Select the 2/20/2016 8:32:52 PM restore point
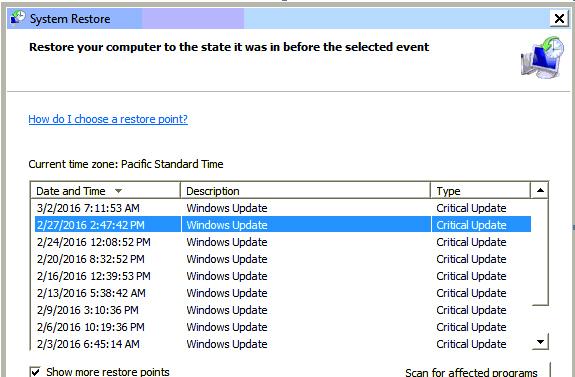Image resolution: width=575 pixels, height=377 pixels. pyautogui.click(x=282, y=259)
